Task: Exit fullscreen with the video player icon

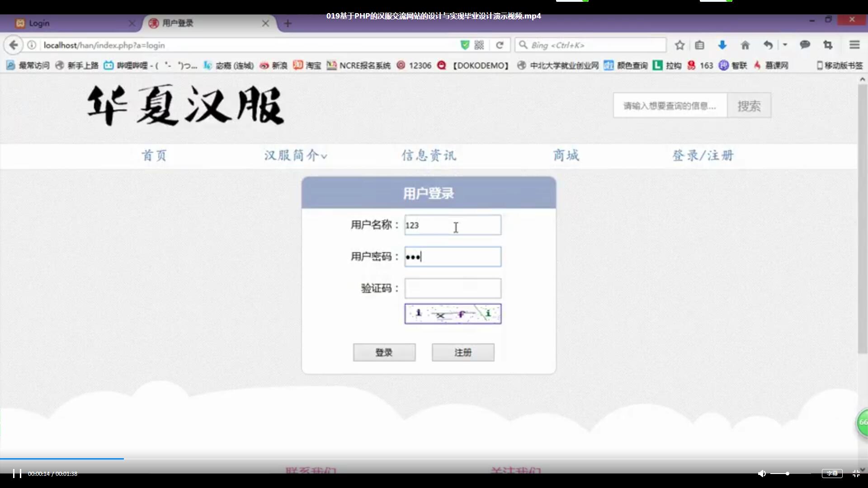Action: coord(856,474)
